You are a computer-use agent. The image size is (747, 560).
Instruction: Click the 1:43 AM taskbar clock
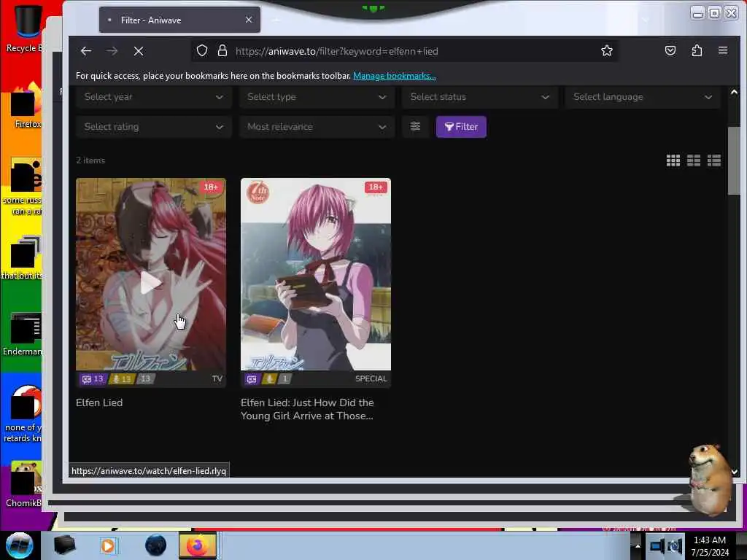pos(710,540)
